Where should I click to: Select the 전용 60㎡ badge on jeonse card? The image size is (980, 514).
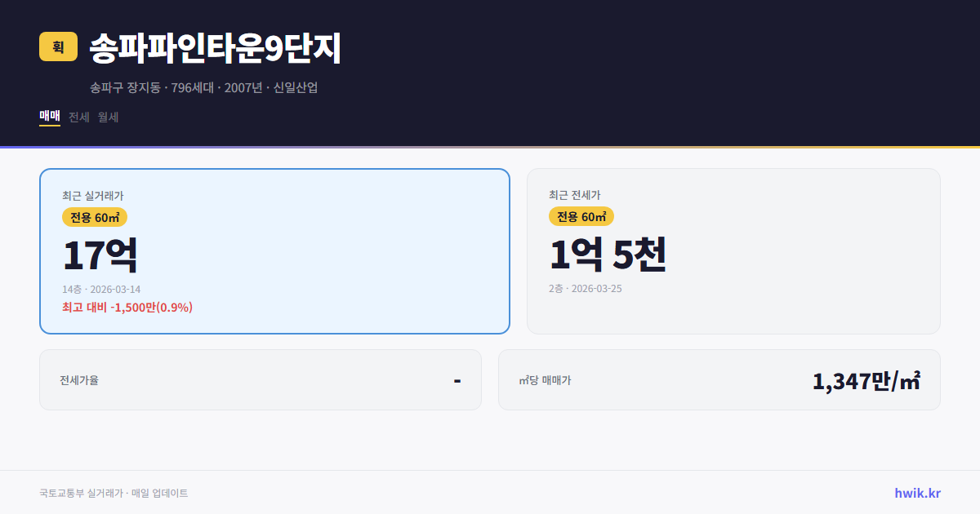[x=581, y=216]
